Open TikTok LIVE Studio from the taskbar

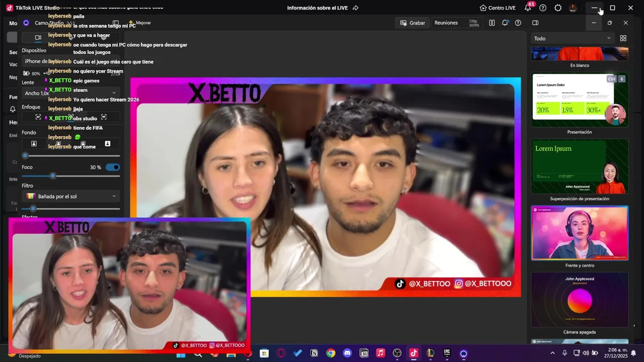[413, 353]
